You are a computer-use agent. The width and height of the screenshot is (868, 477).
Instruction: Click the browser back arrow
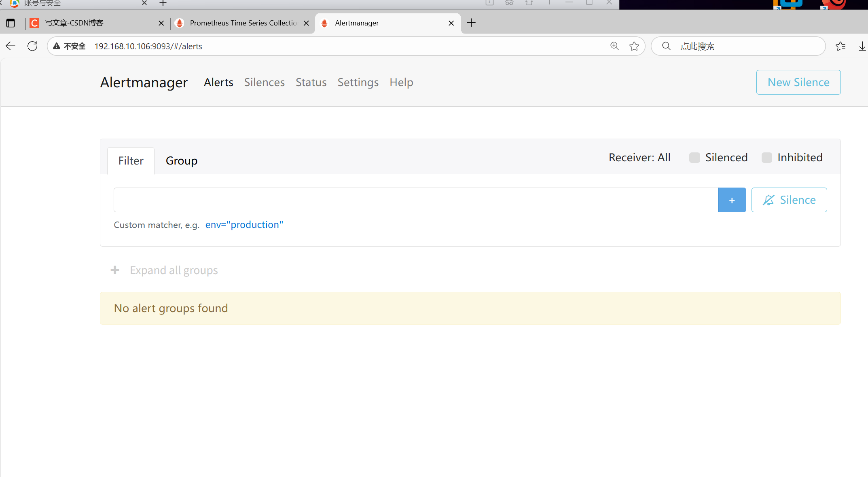11,46
